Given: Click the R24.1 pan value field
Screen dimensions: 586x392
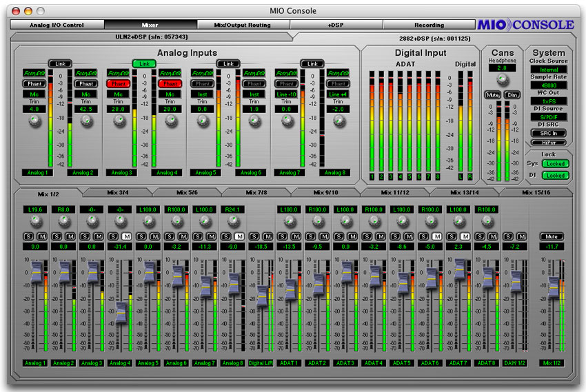Looking at the screenshot, I should click(x=232, y=210).
